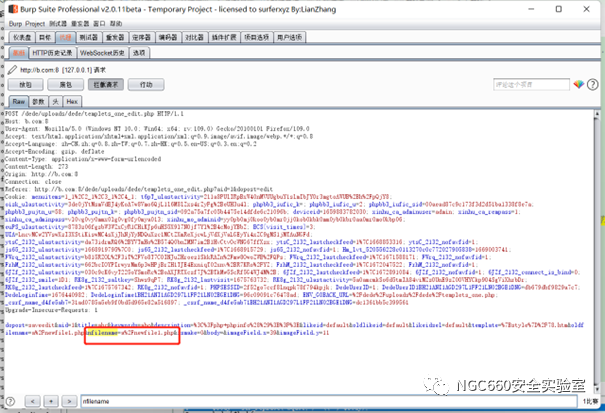Click the comment input field
The image size is (605, 413).
pyautogui.click(x=531, y=85)
